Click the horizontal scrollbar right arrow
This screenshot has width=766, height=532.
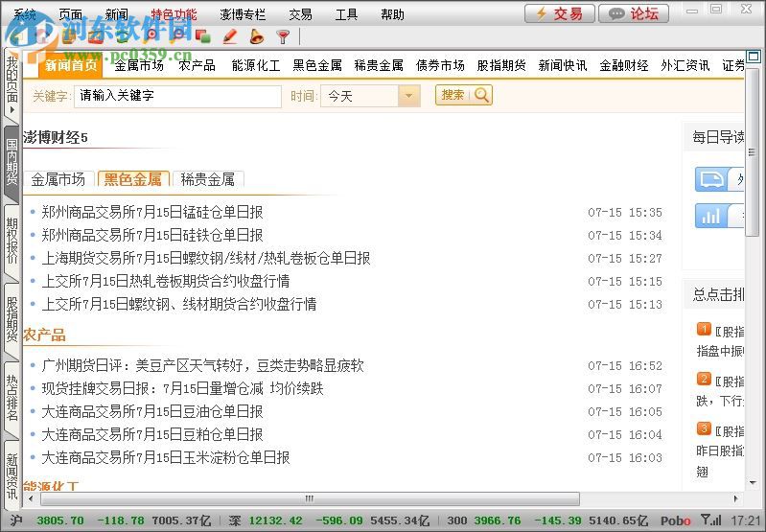[x=735, y=498]
